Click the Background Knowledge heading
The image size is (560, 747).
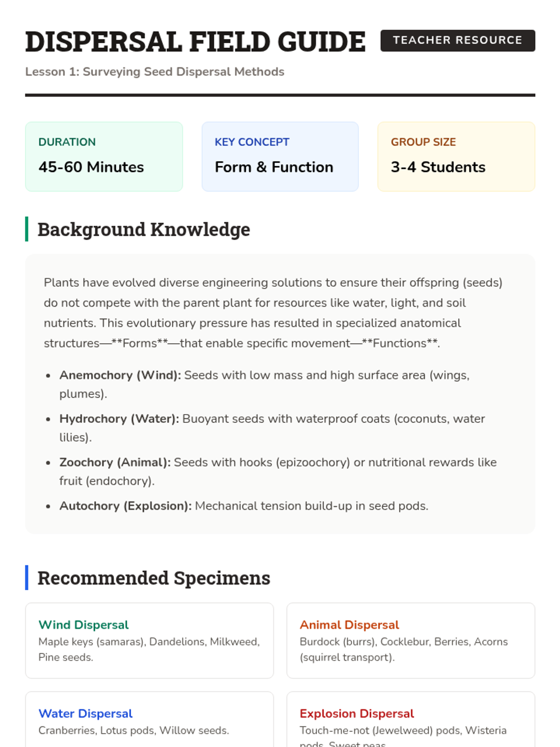[144, 229]
